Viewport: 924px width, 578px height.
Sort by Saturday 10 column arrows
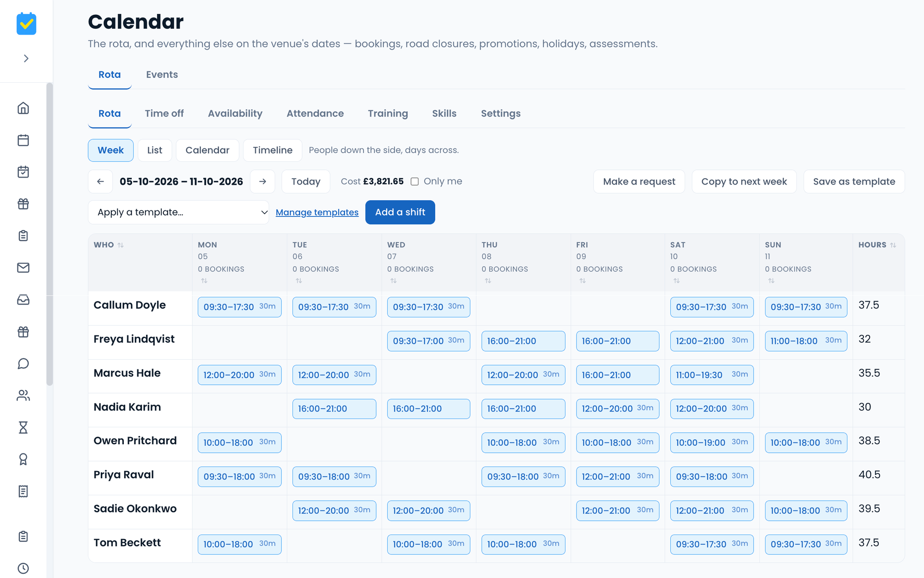tap(676, 281)
